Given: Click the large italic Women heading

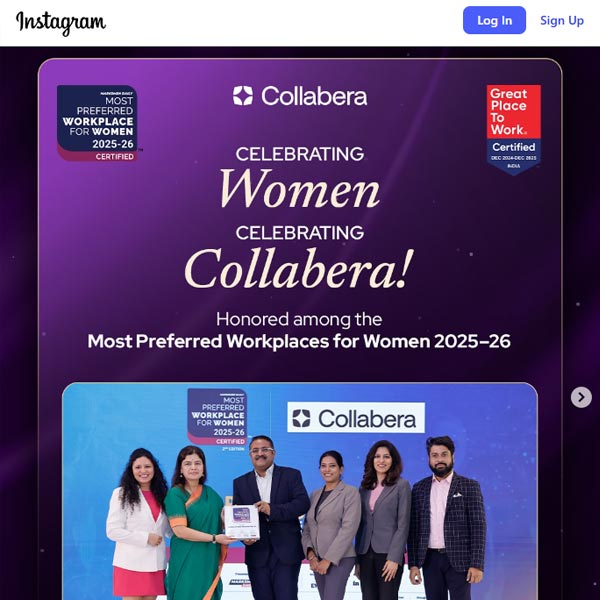Looking at the screenshot, I should click(x=300, y=189).
